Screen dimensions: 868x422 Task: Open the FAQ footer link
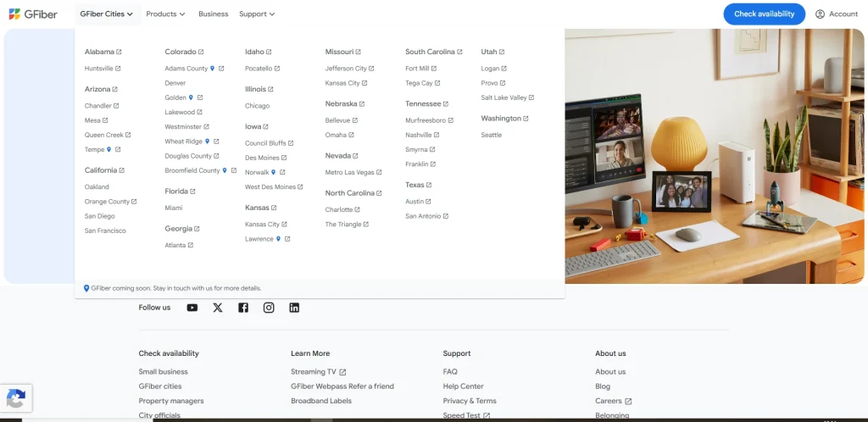click(450, 372)
